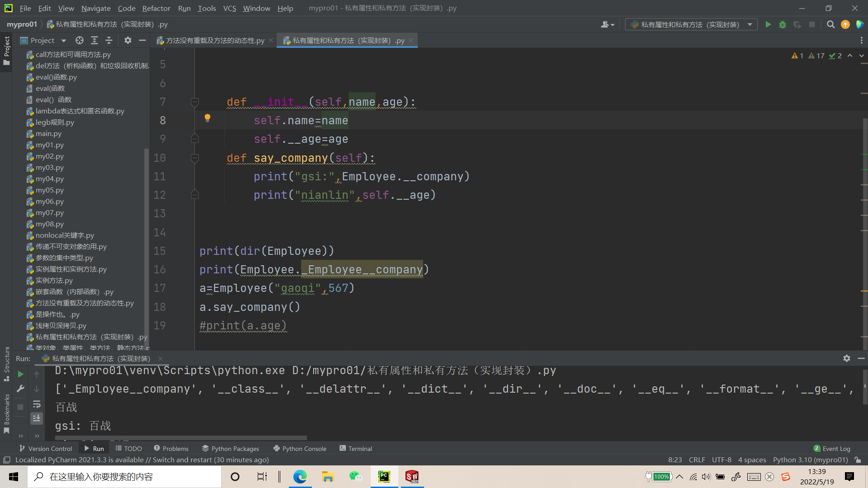Toggle the Structure side panel
The image size is (868, 488).
point(6,363)
